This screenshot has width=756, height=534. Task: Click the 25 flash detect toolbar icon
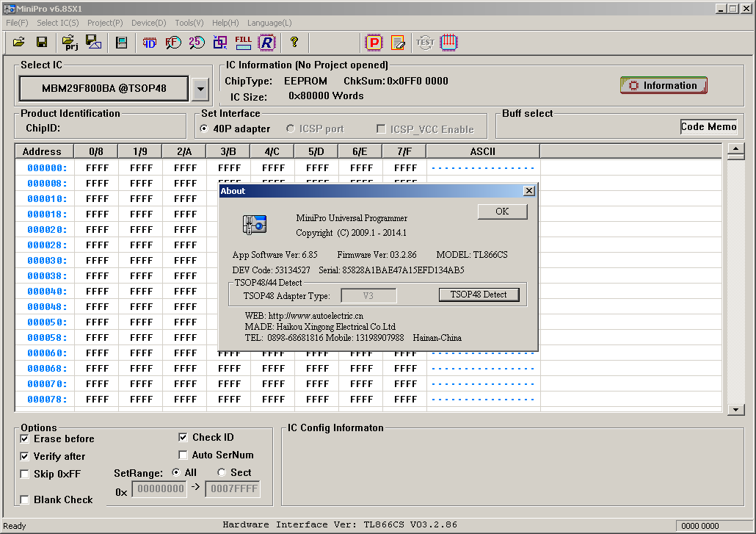pyautogui.click(x=196, y=43)
